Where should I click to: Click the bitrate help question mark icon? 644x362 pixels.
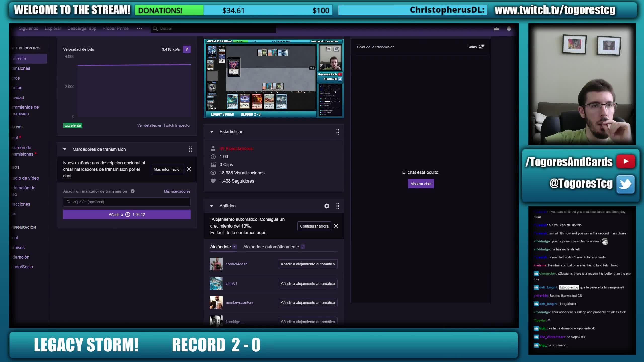[x=187, y=49]
